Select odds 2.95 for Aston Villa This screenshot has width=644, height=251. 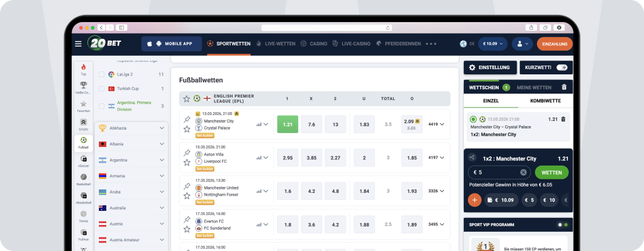point(288,158)
